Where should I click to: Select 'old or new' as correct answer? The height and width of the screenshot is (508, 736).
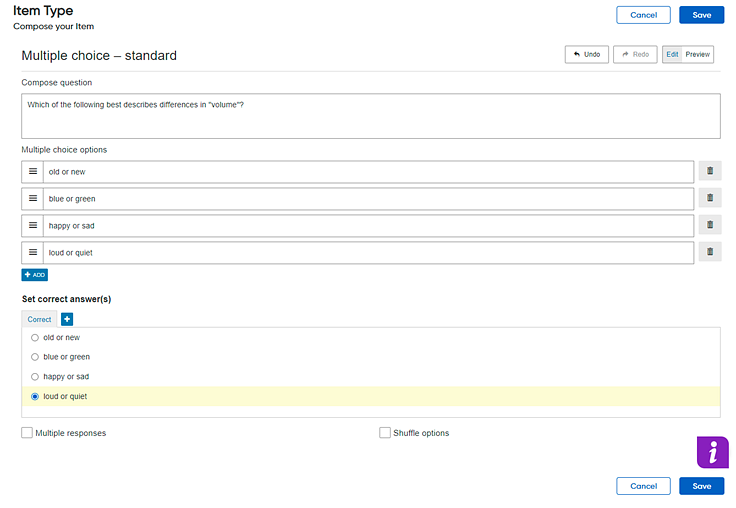[35, 338]
